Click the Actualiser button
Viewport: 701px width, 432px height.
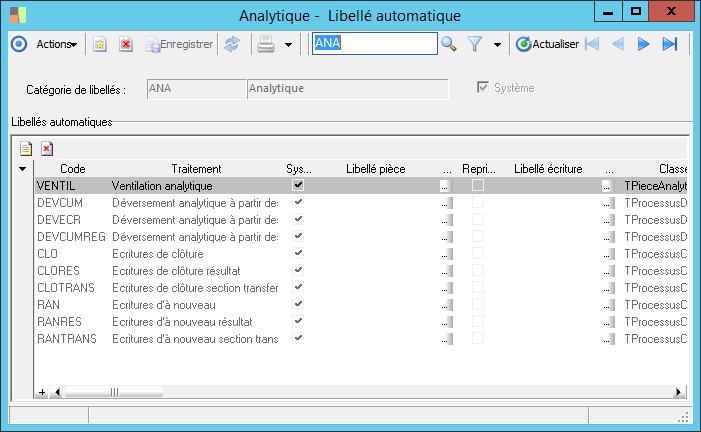click(x=547, y=44)
